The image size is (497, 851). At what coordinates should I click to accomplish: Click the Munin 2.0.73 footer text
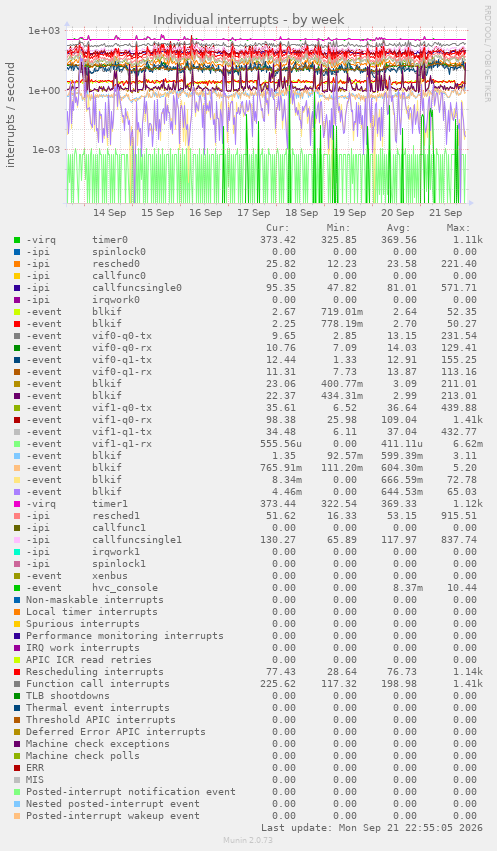248,840
